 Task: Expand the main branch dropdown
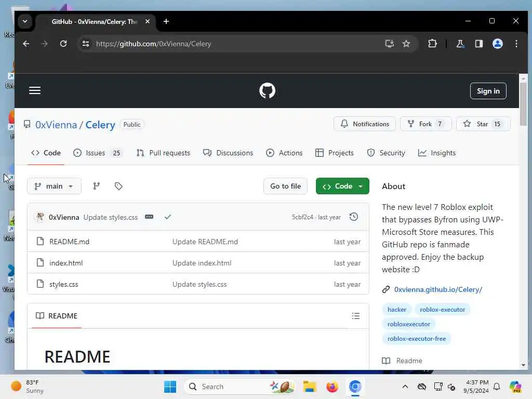click(54, 186)
